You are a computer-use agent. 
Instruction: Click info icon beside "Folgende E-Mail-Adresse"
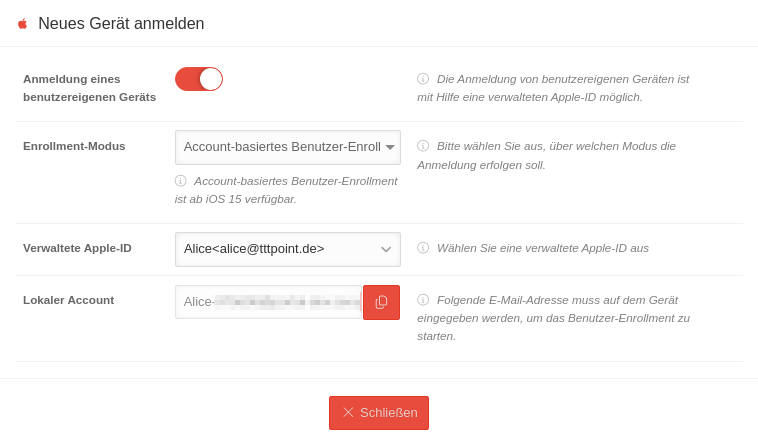[423, 300]
